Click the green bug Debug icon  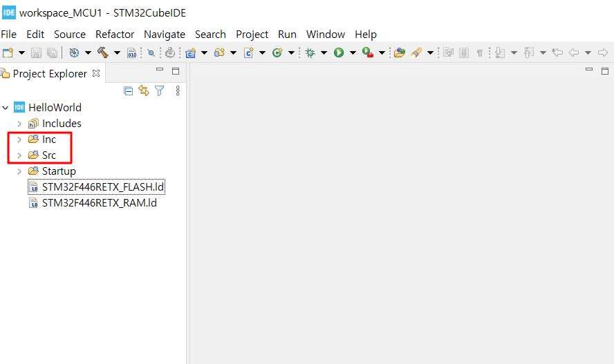tap(310, 52)
